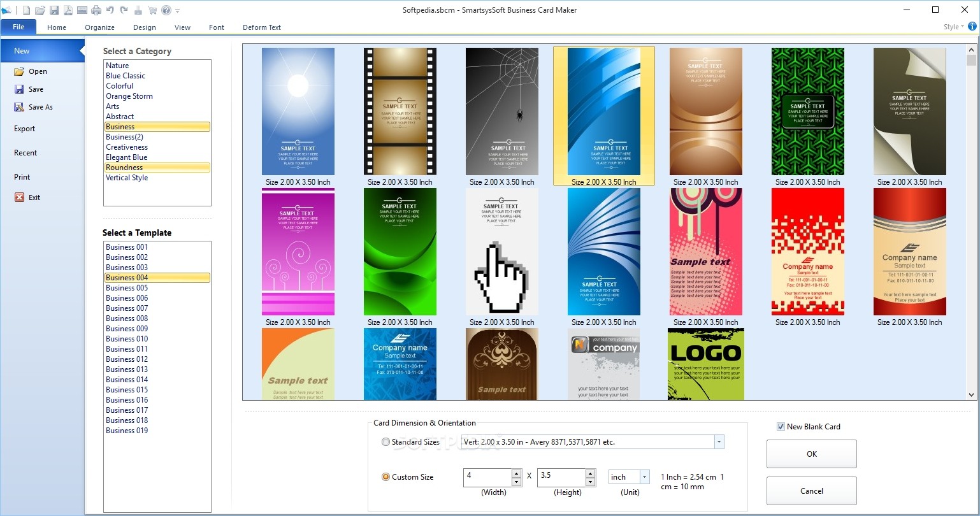Screen dimensions: 980x516
Task: Click the undo arrow icon
Action: pyautogui.click(x=110, y=10)
